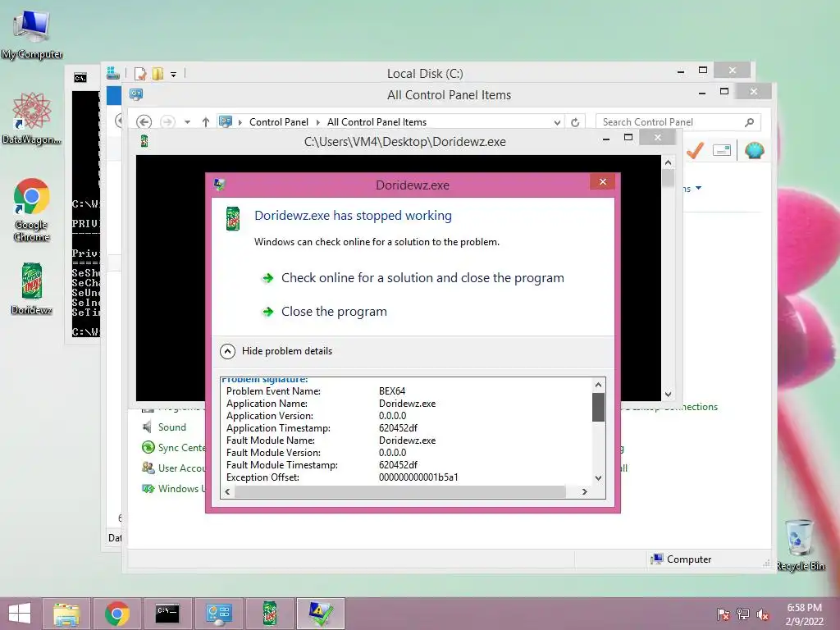Click Up arrow in Control Panel navigation

tap(206, 122)
